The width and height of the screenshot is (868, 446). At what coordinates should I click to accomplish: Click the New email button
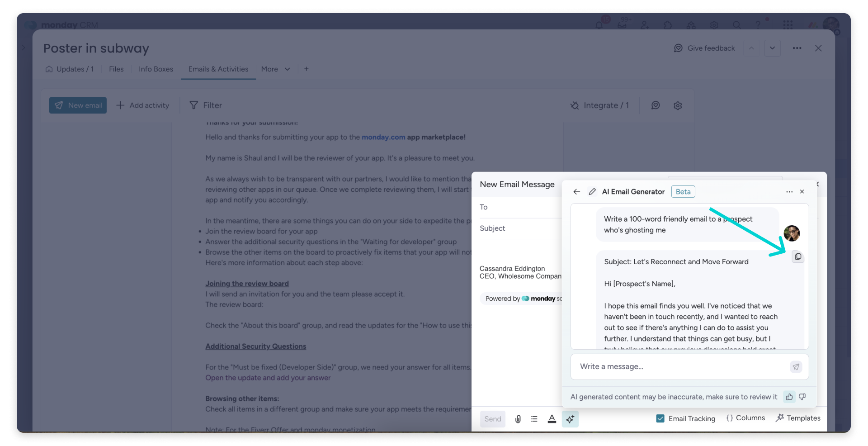click(x=78, y=105)
